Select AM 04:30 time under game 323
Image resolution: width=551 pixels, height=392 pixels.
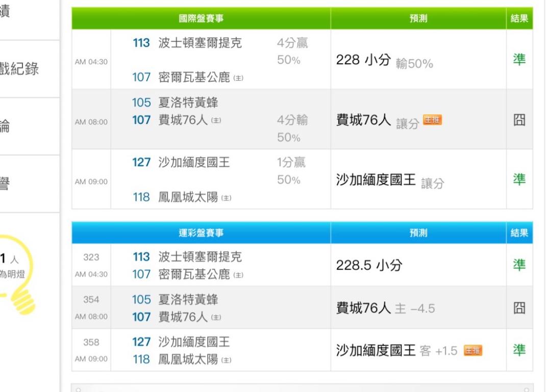91,274
